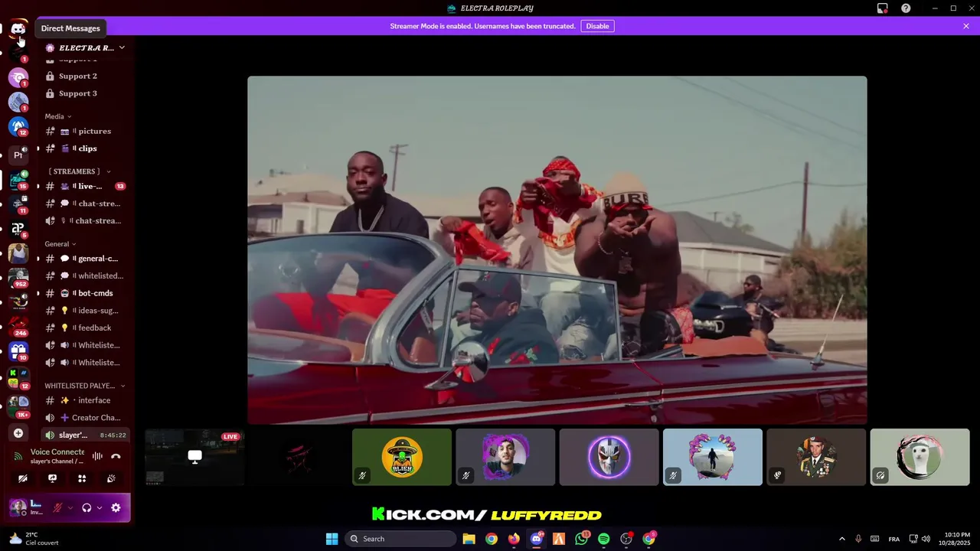Collapse the Media category

click(58, 116)
